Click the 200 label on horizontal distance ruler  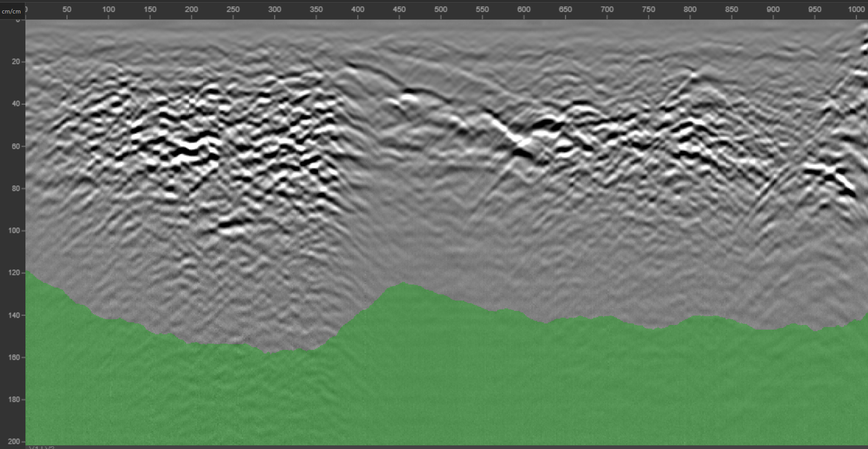pyautogui.click(x=191, y=9)
